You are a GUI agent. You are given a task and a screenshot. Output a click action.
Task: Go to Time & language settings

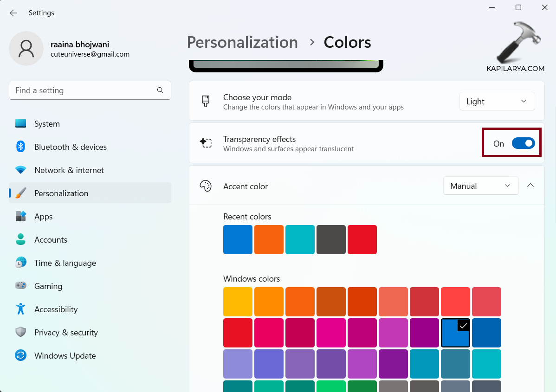tap(65, 263)
